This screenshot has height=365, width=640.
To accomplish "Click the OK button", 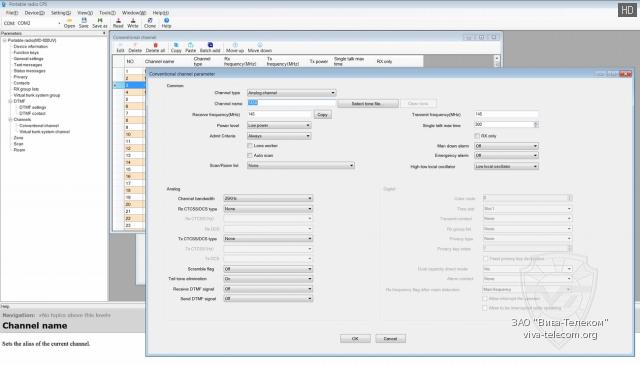I will tap(355, 338).
